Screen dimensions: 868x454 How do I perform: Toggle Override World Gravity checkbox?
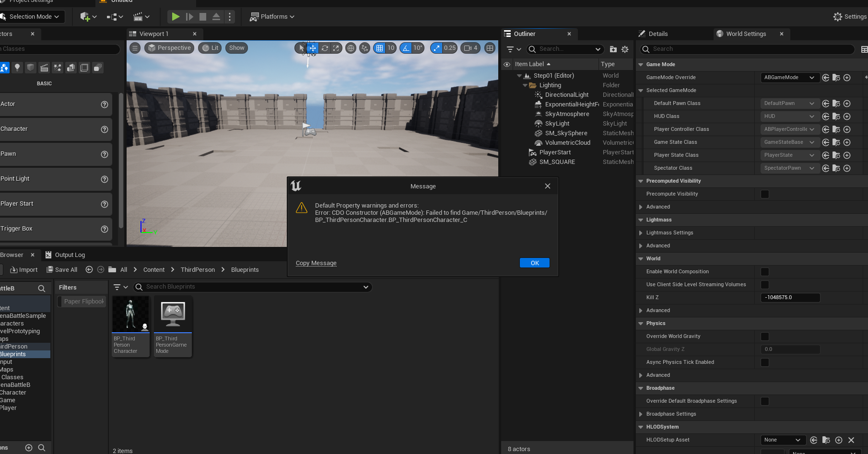point(765,337)
